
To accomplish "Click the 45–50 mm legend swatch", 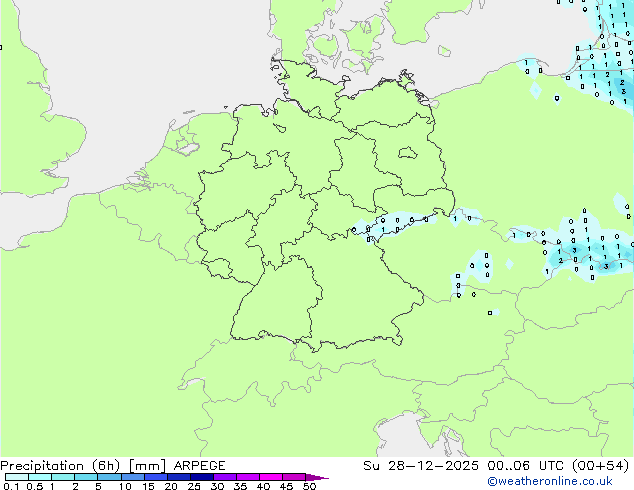I will tap(294, 477).
